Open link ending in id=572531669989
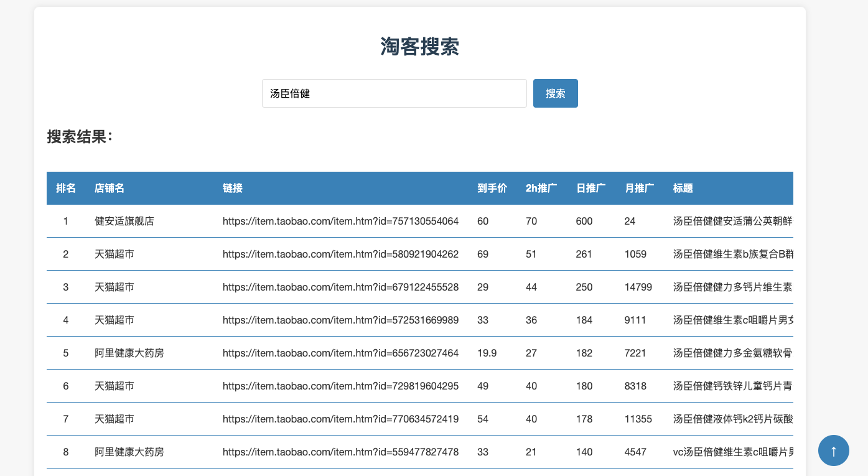The height and width of the screenshot is (476, 868). 341,320
